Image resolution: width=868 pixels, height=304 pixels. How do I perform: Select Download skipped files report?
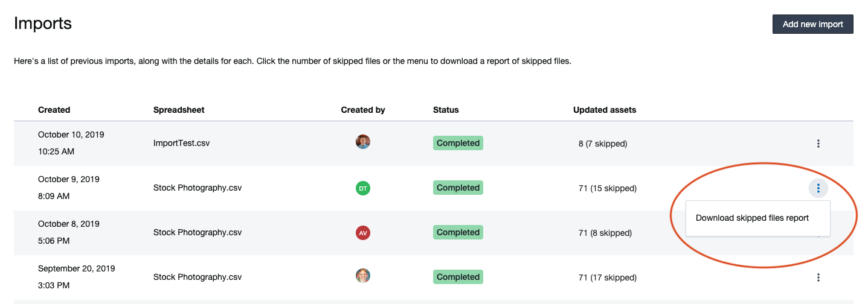[752, 218]
